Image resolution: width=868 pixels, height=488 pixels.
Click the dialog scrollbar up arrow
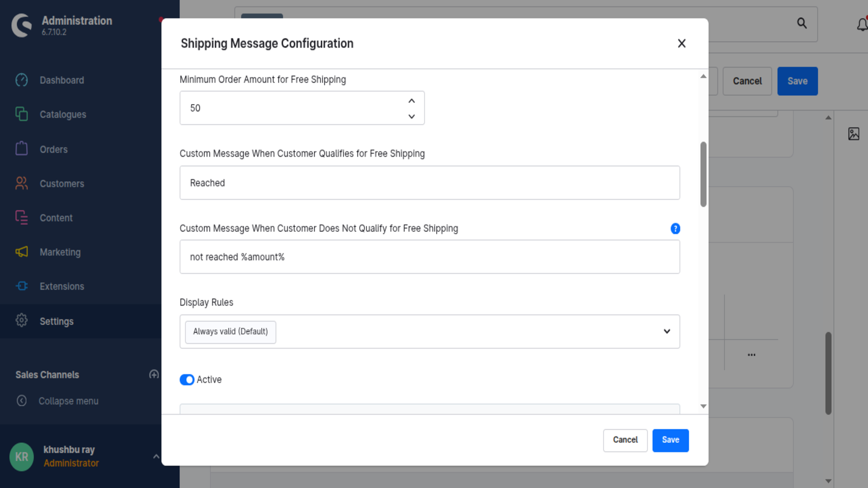click(x=703, y=76)
